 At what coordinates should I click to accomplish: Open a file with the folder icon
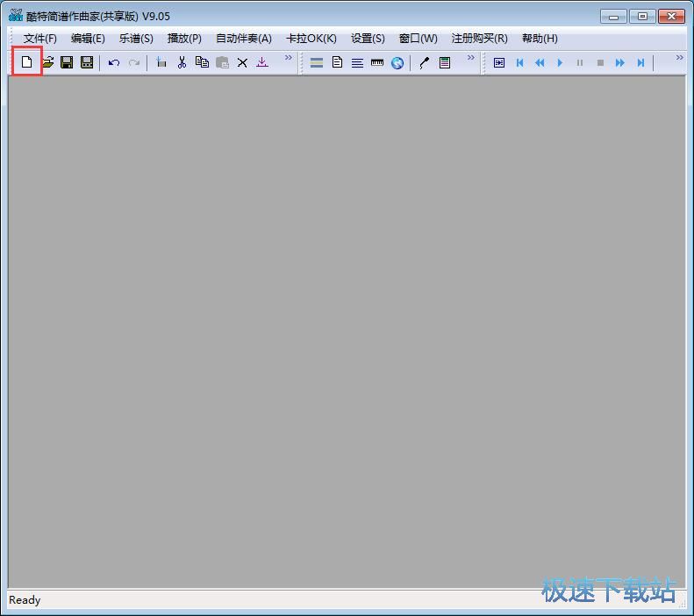[47, 62]
